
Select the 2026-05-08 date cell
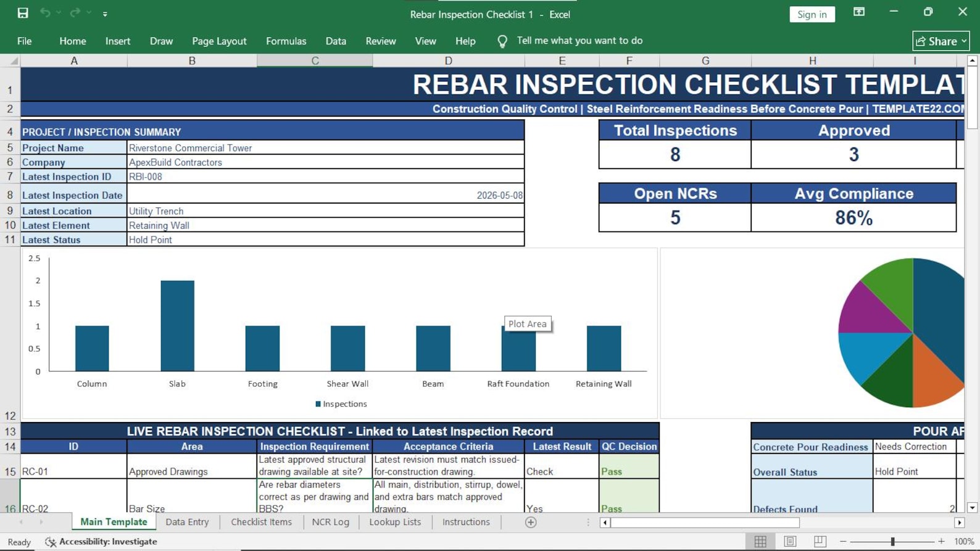click(x=325, y=194)
